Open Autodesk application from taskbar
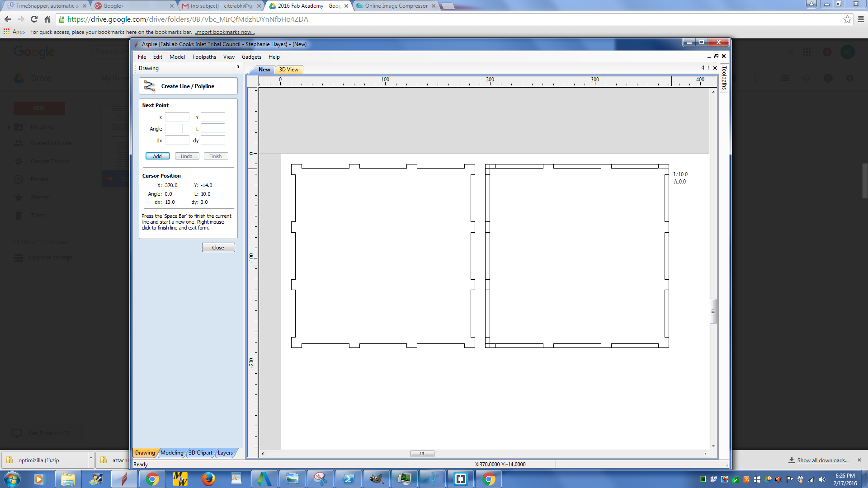868x488 pixels. [264, 479]
